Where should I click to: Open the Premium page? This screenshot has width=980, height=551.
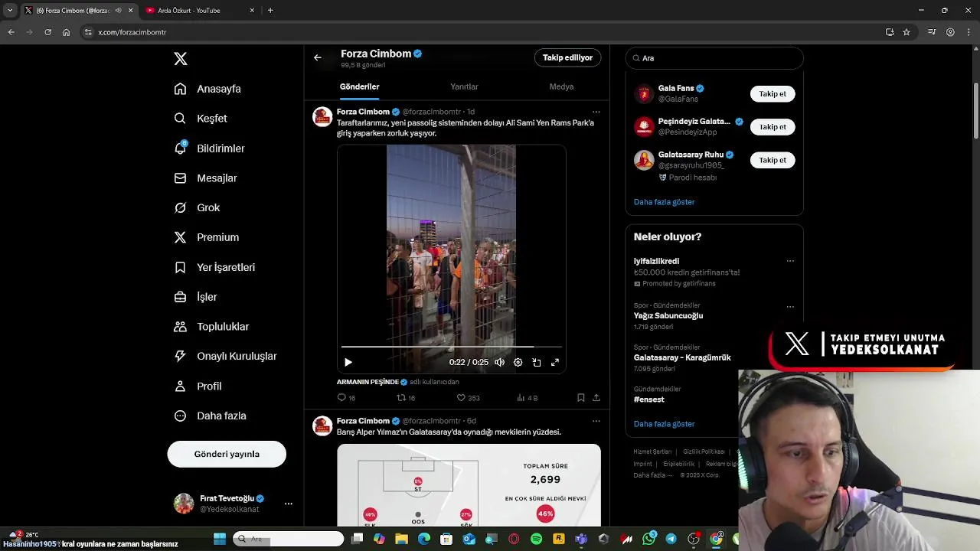click(207, 237)
